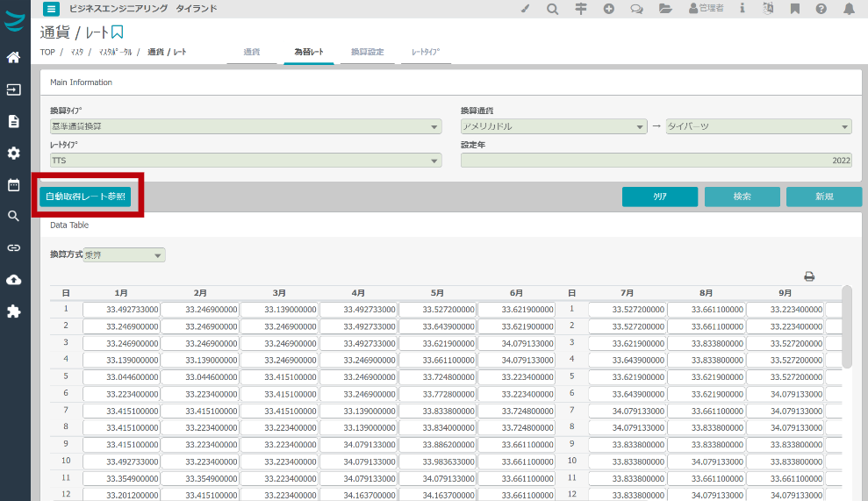Open the sidebar document icon
Viewport: 868px width, 501px height.
click(x=14, y=121)
